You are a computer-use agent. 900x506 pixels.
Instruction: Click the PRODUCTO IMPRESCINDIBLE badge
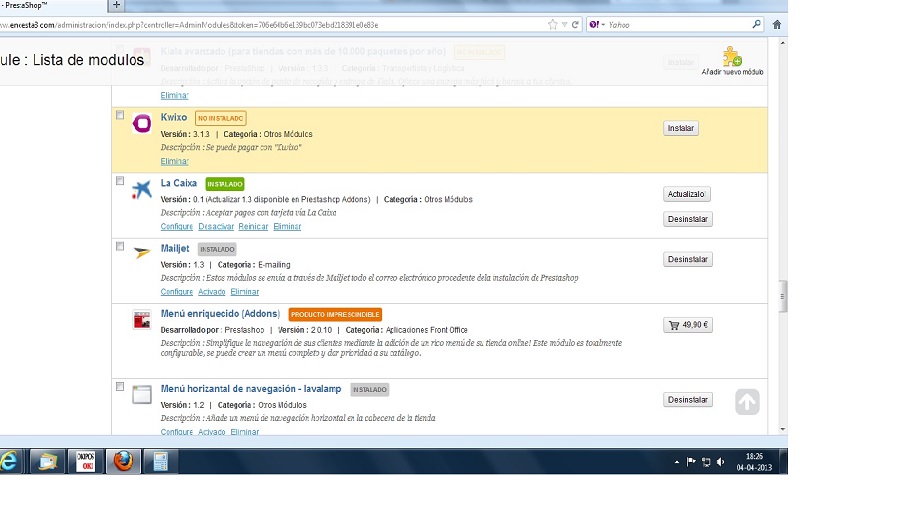(335, 314)
